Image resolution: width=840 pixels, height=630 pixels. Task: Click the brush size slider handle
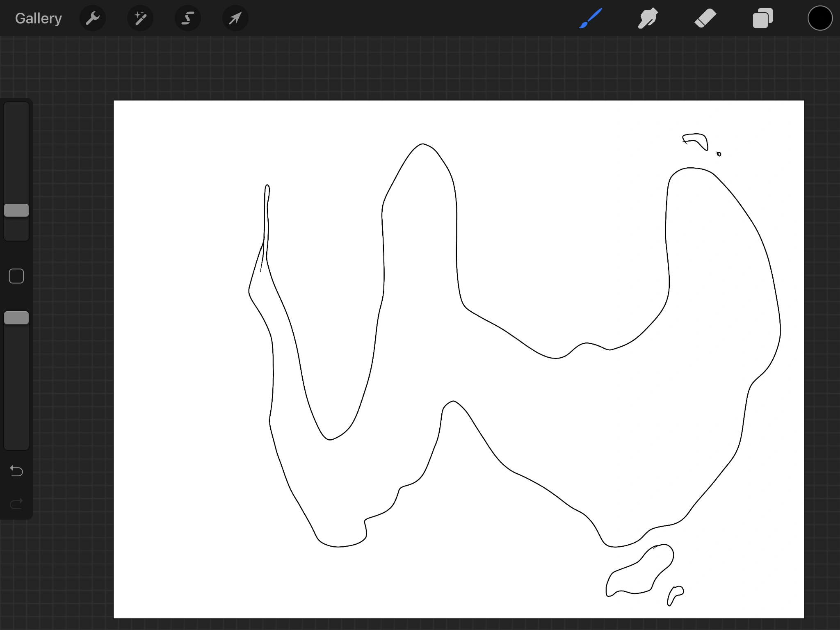coord(16,210)
